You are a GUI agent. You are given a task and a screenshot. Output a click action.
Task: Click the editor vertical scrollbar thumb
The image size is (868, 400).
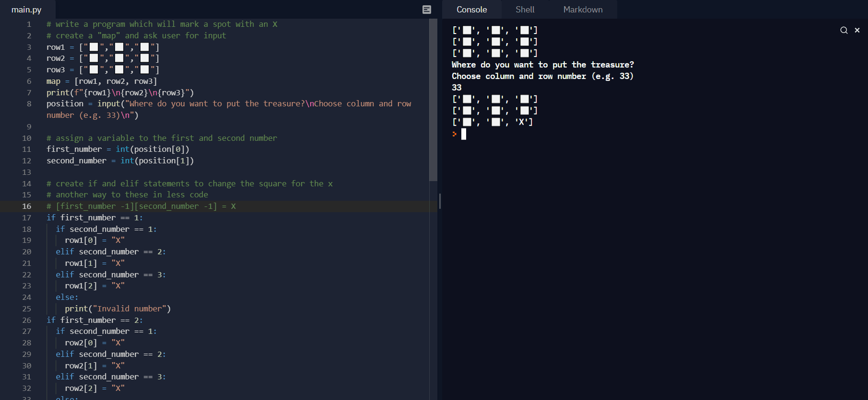pos(433,101)
